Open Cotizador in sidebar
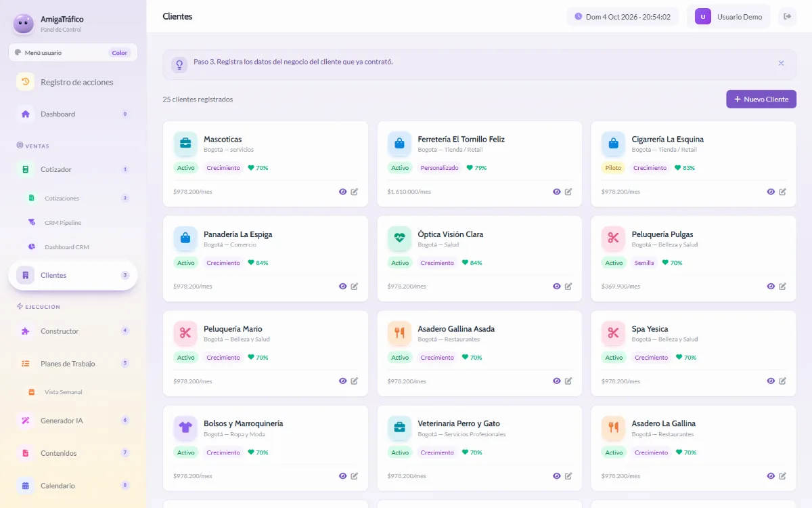Image resolution: width=812 pixels, height=508 pixels. pos(73,169)
